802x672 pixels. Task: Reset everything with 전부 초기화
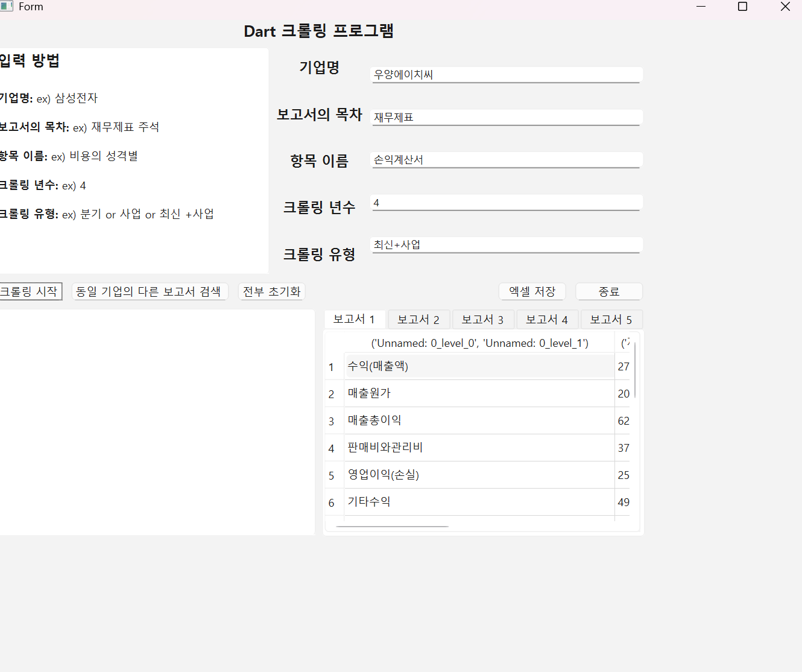click(x=271, y=291)
